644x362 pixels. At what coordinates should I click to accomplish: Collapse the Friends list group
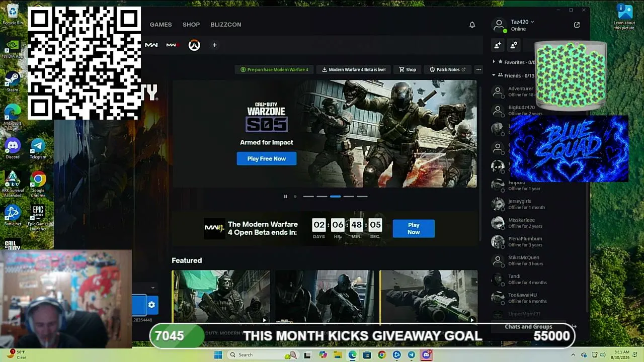pyautogui.click(x=494, y=75)
